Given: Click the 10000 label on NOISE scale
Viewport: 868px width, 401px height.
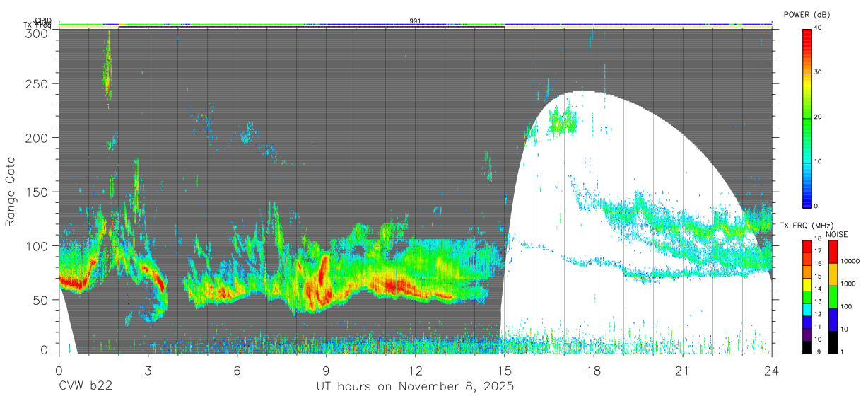Looking at the screenshot, I should coord(849,262).
